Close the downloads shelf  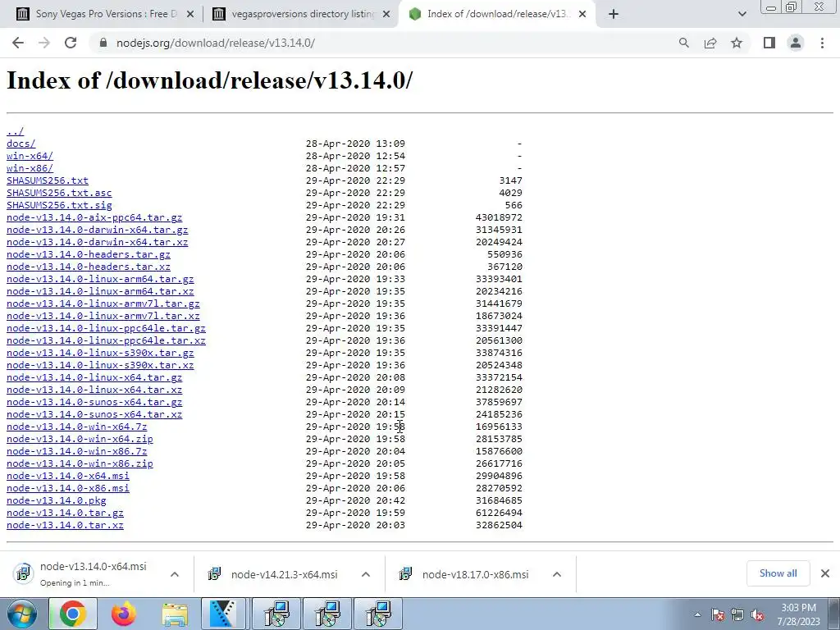825,573
